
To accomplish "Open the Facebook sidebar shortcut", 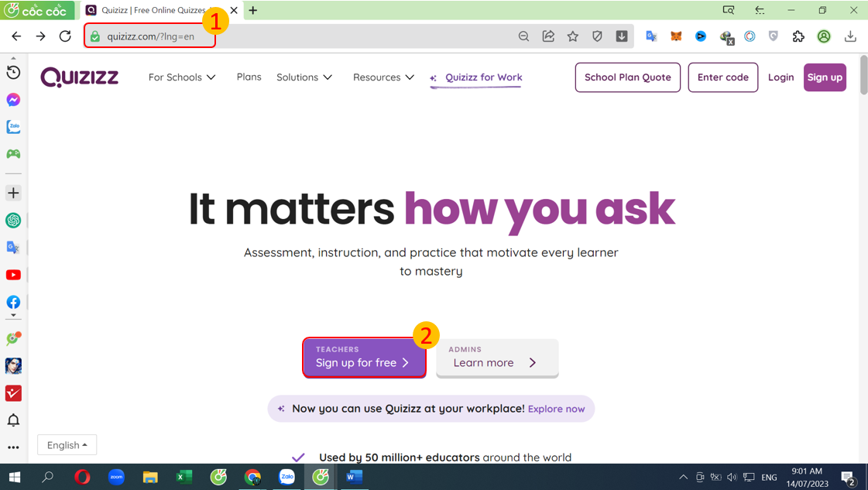I will pyautogui.click(x=13, y=302).
